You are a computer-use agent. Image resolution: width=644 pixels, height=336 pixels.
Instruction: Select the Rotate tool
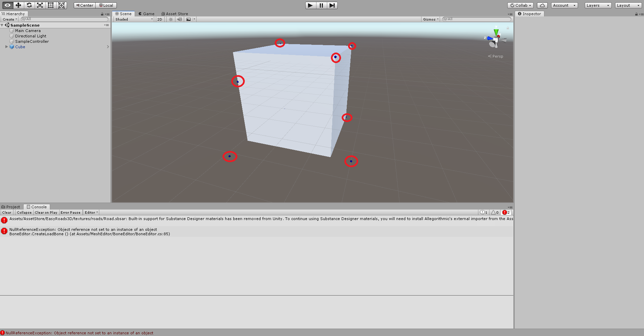click(29, 5)
